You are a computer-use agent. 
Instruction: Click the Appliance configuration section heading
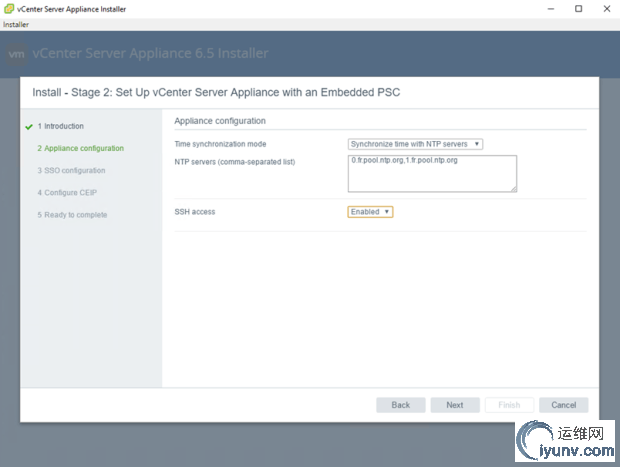tap(220, 121)
